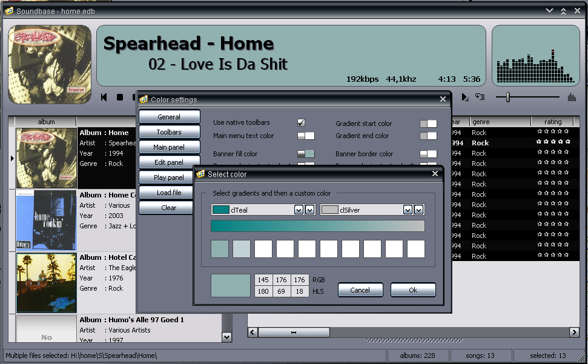This screenshot has height=364, width=588.
Task: Open the Play panel settings tab
Action: (x=166, y=177)
